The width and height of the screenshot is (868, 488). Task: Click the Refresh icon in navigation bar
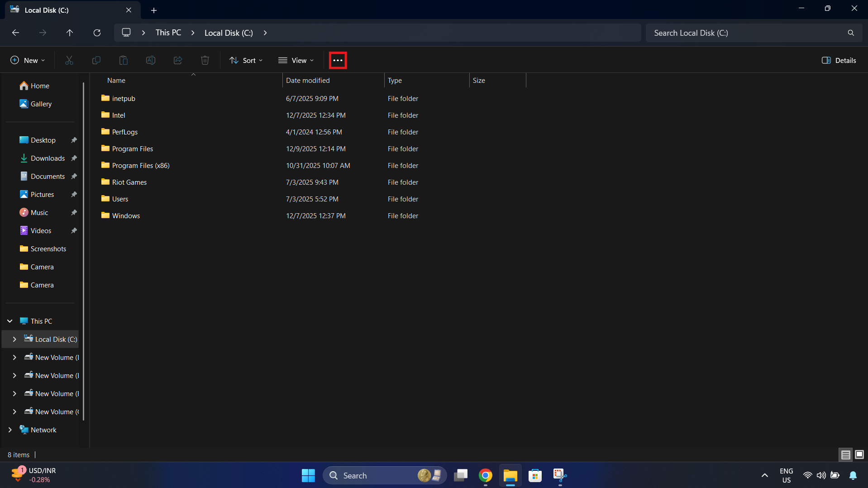97,33
